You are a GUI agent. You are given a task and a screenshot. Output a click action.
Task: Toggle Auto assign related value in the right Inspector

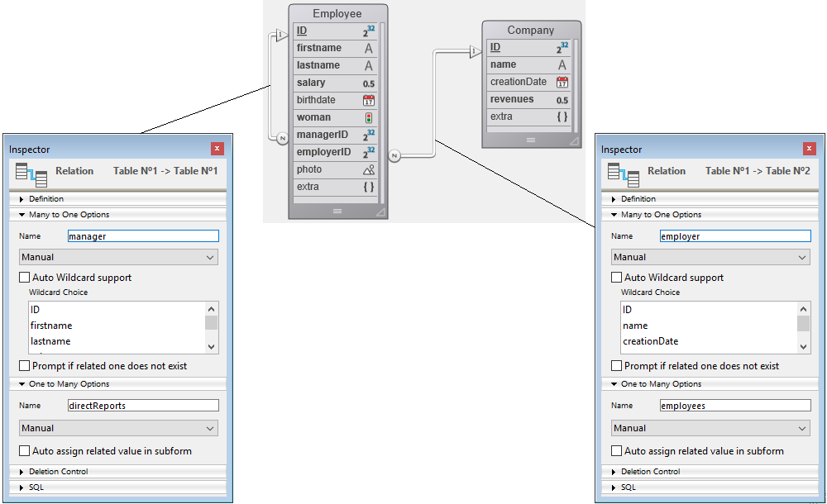pyautogui.click(x=617, y=451)
